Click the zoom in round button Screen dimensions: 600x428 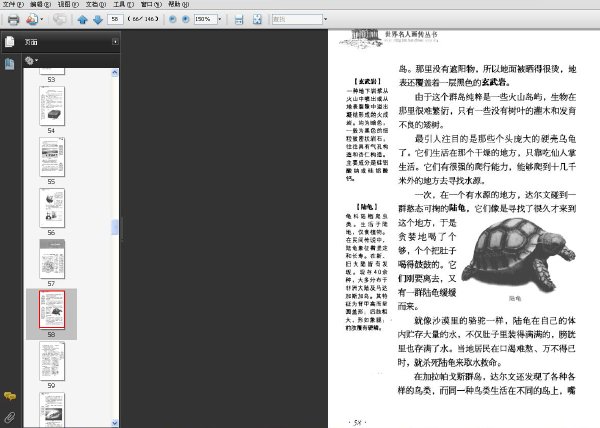click(x=186, y=19)
